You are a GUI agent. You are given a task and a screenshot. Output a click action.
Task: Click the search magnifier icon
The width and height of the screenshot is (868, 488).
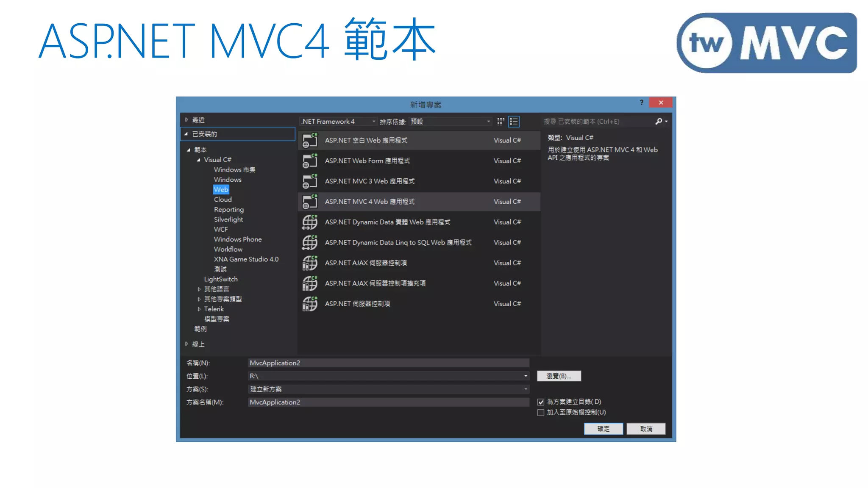coord(659,122)
